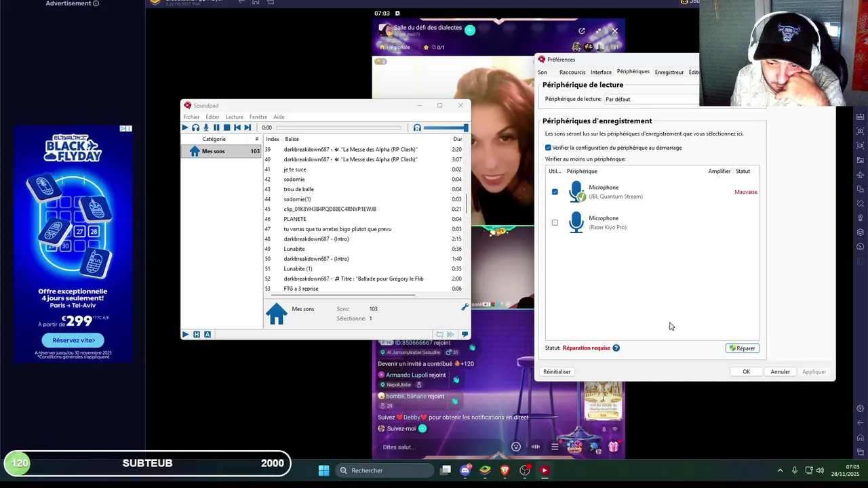This screenshot has width=868, height=488.
Task: Open Périphérique de lecture dropdown 'Par défaut'
Action: click(651, 99)
